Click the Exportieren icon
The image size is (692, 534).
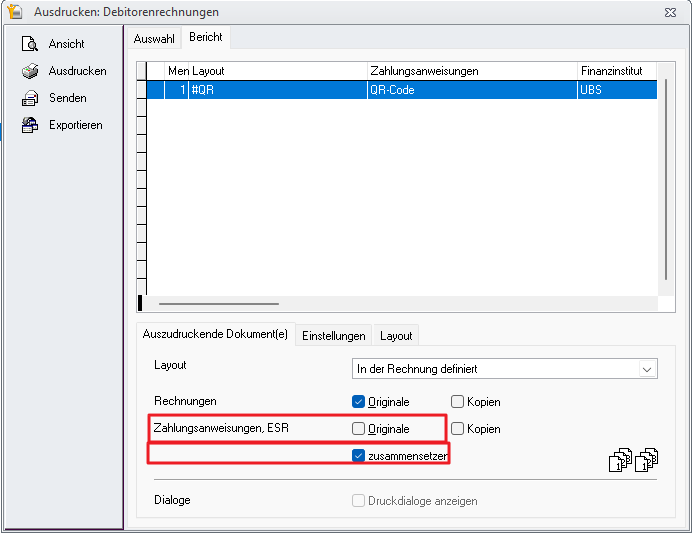pyautogui.click(x=30, y=125)
